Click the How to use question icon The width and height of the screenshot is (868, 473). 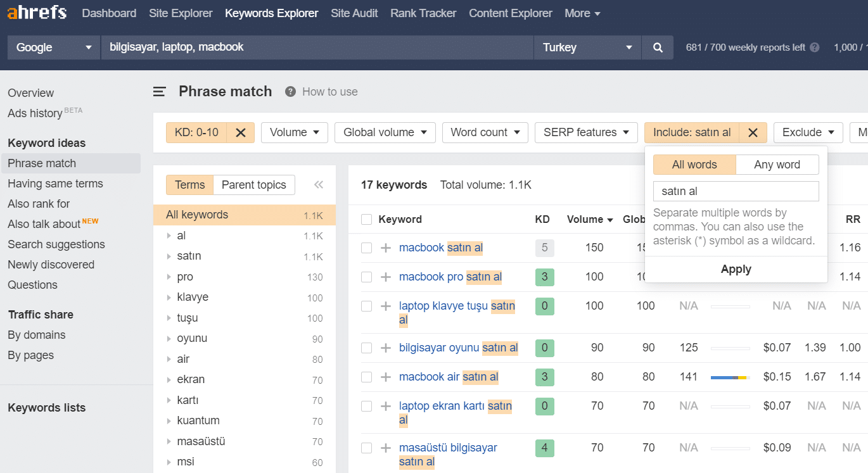[x=290, y=92]
